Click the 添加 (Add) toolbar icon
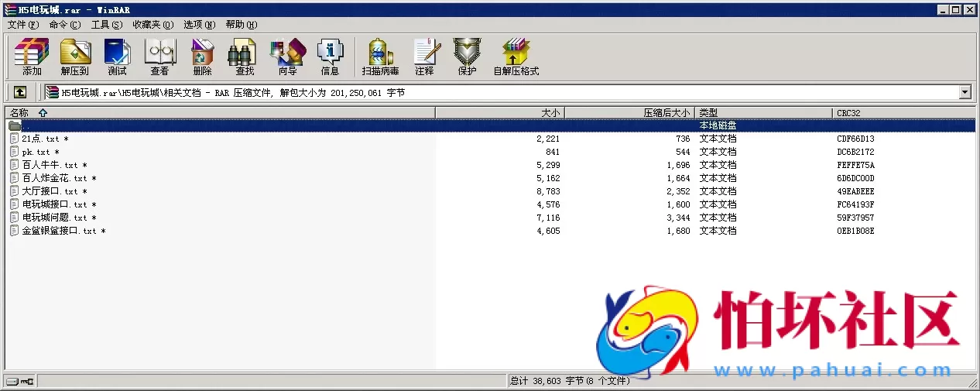The image size is (980, 391). (x=32, y=57)
